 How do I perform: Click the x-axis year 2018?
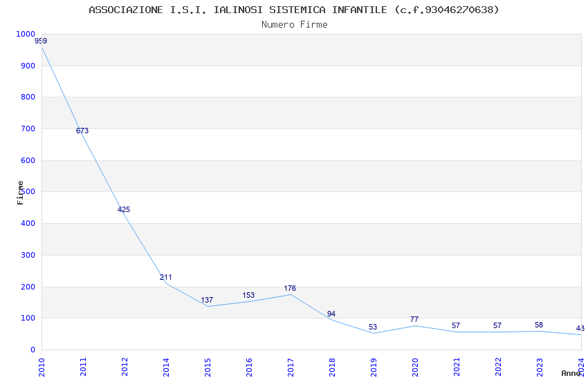coord(332,367)
